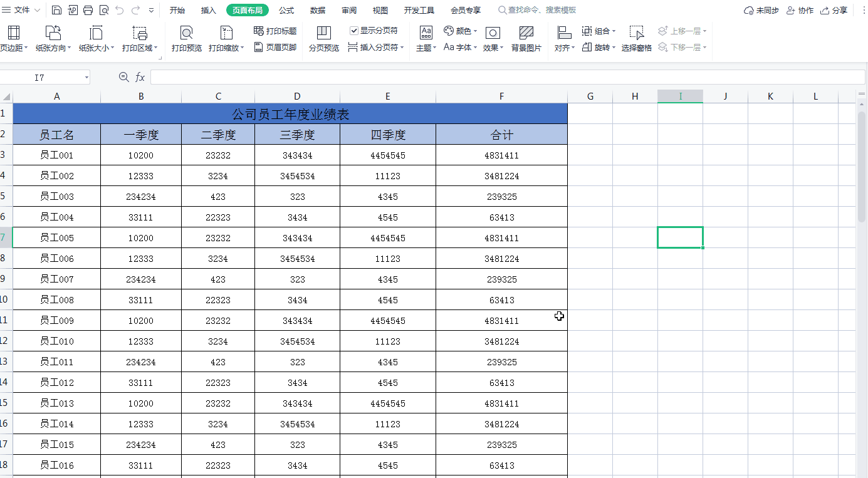The width and height of the screenshot is (868, 478).
Task: Select row 1 header
Action: (x=6, y=113)
